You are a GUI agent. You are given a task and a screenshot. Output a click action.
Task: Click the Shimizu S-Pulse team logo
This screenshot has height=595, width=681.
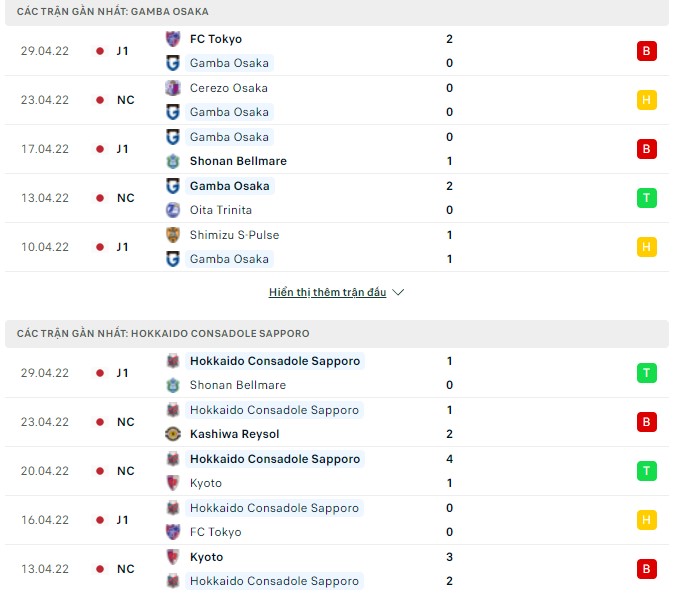173,235
